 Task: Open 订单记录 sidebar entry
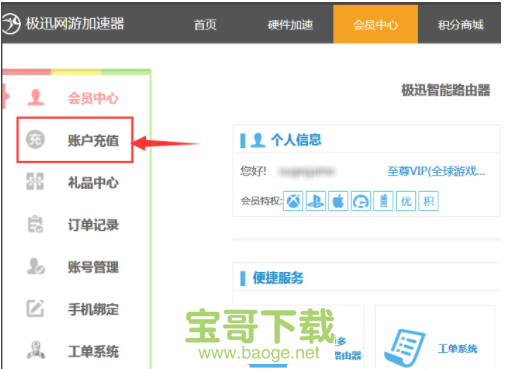tap(93, 225)
